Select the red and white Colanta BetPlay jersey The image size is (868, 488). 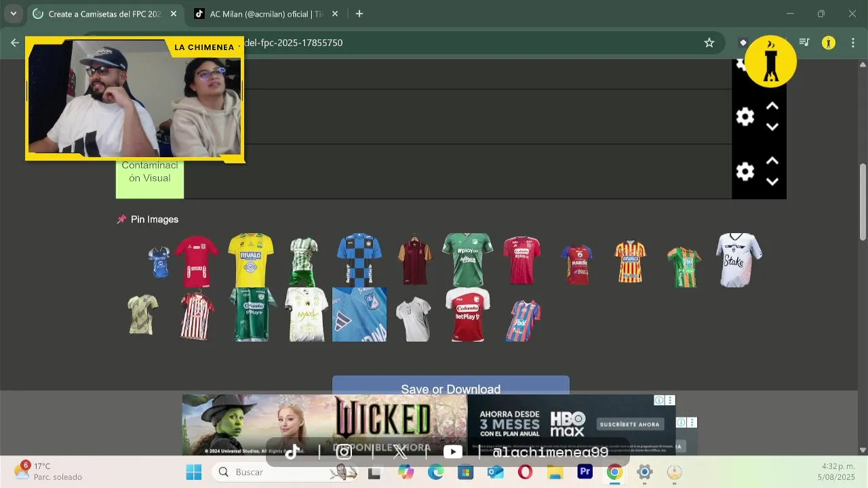click(467, 314)
